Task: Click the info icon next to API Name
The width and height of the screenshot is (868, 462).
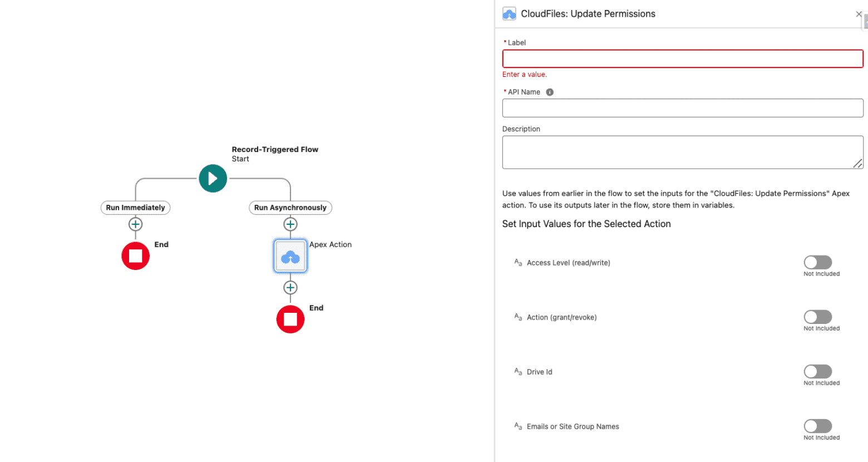Action: click(x=550, y=92)
